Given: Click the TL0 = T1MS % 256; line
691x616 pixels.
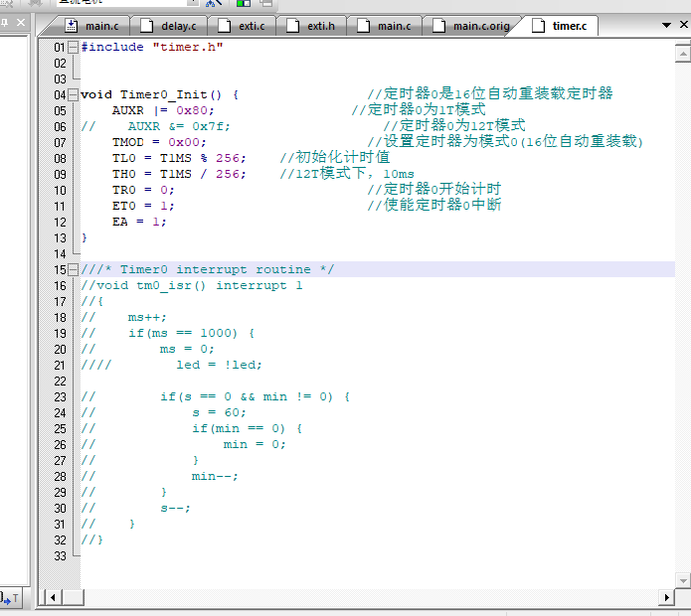Looking at the screenshot, I should [179, 158].
